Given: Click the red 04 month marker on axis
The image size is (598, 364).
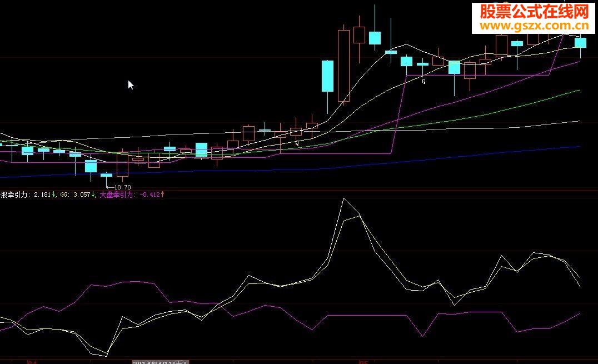Looking at the screenshot, I should pyautogui.click(x=32, y=362).
